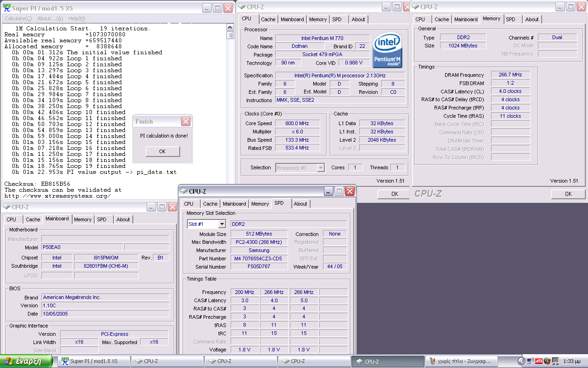Open the network computers tray icon

pyautogui.click(x=555, y=361)
